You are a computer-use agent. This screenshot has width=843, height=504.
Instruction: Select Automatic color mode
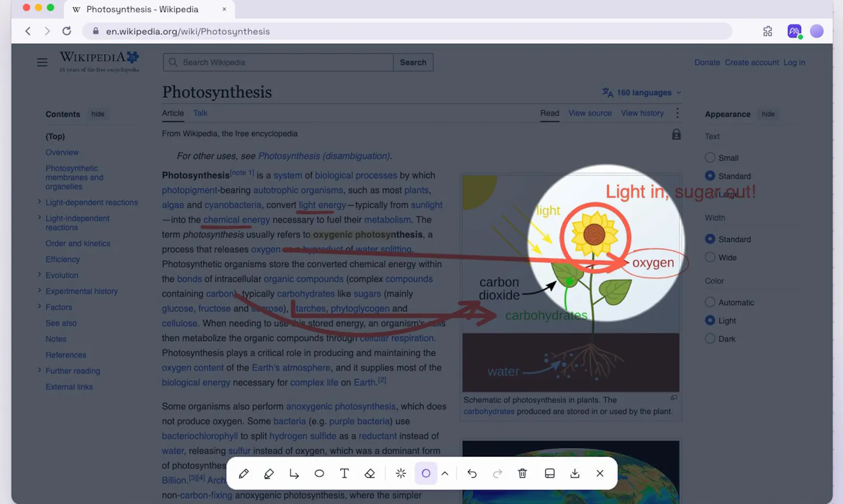(x=710, y=302)
